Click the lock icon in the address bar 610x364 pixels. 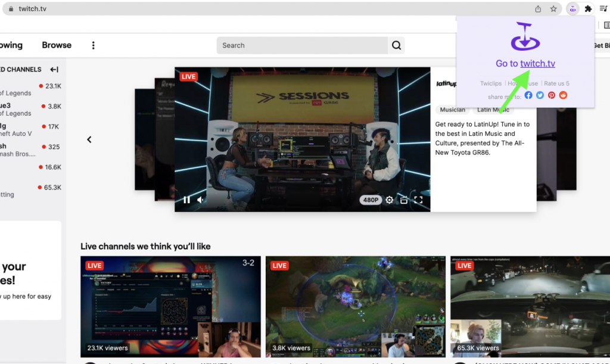pos(11,8)
